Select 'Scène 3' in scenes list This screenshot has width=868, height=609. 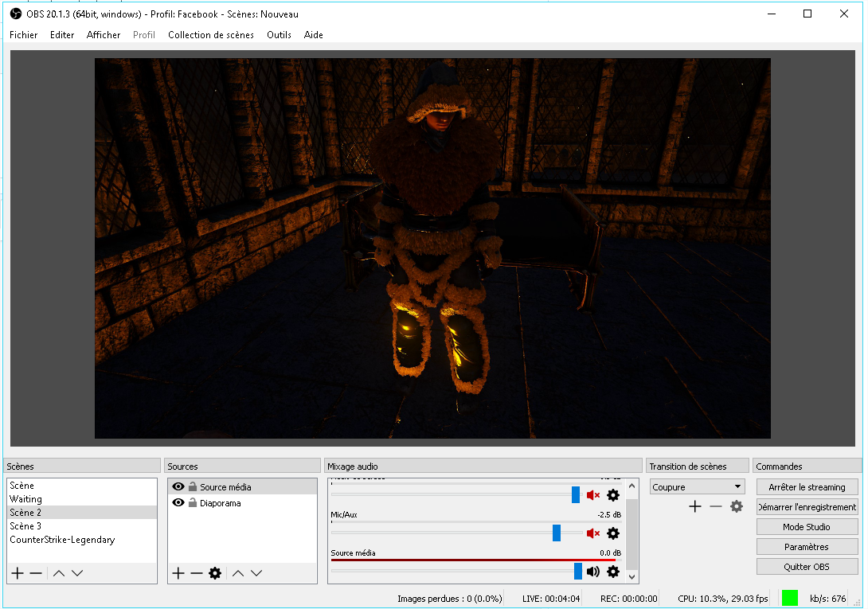coord(82,526)
